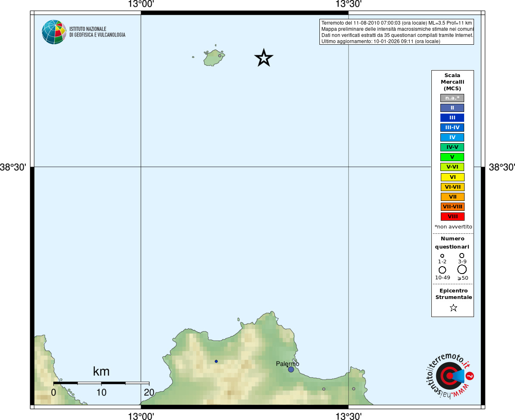Click the ISTITUTO NAZIONALE DI GEOFISICA text
The height and width of the screenshot is (420, 515).
click(97, 32)
